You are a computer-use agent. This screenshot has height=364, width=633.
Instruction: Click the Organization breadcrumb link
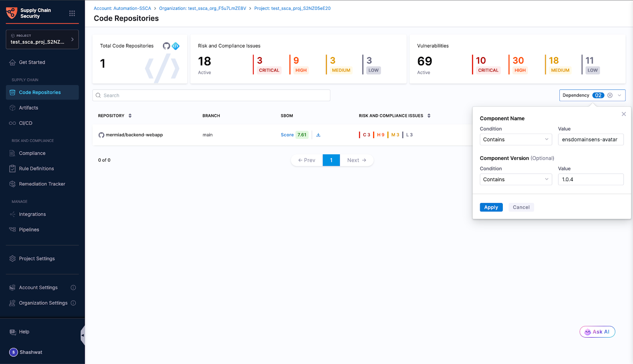tap(203, 8)
